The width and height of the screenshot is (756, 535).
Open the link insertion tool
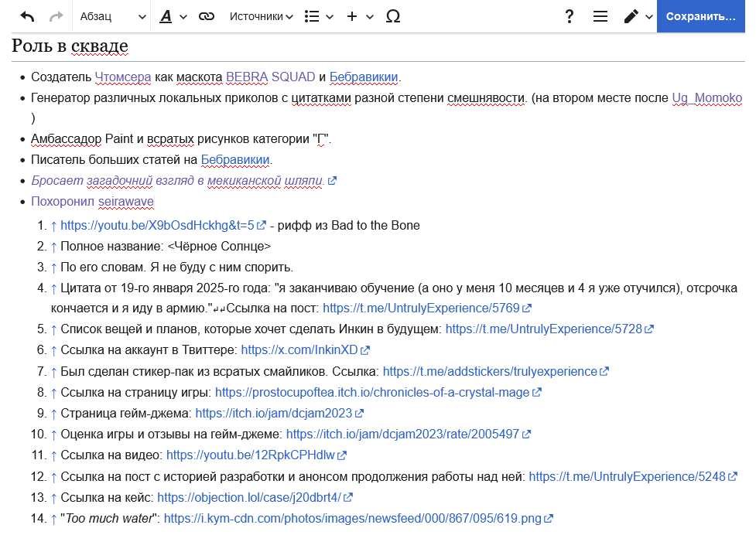coord(206,16)
